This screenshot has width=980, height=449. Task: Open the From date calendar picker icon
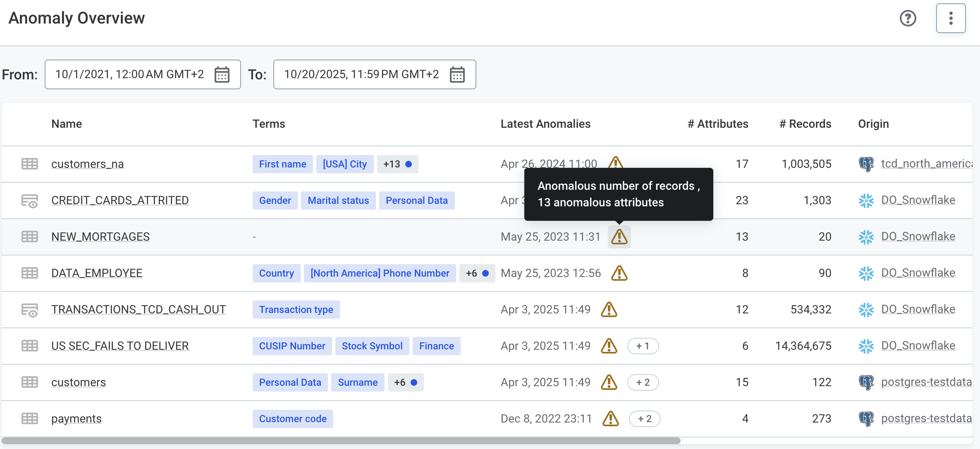pos(222,74)
